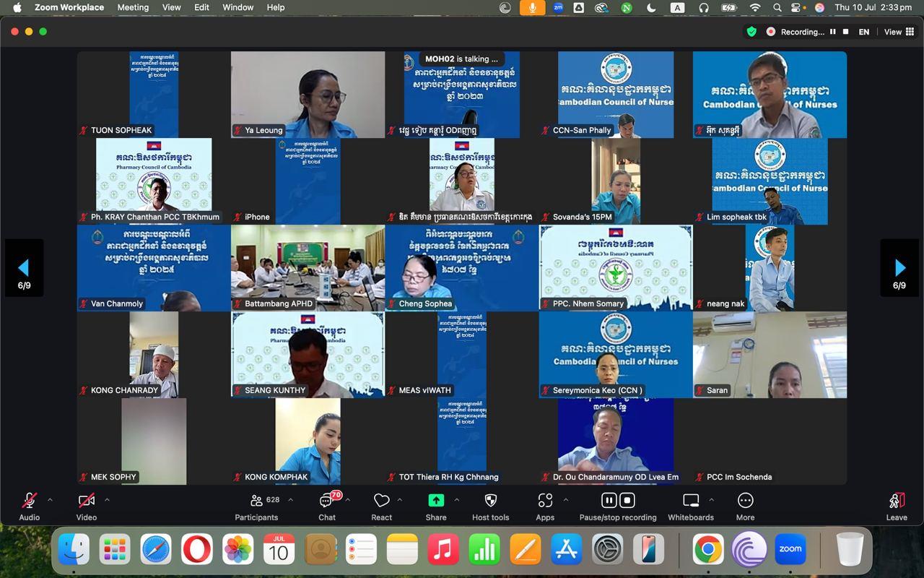Pause recording from bottom toolbar
This screenshot has width=924, height=578.
(x=609, y=500)
